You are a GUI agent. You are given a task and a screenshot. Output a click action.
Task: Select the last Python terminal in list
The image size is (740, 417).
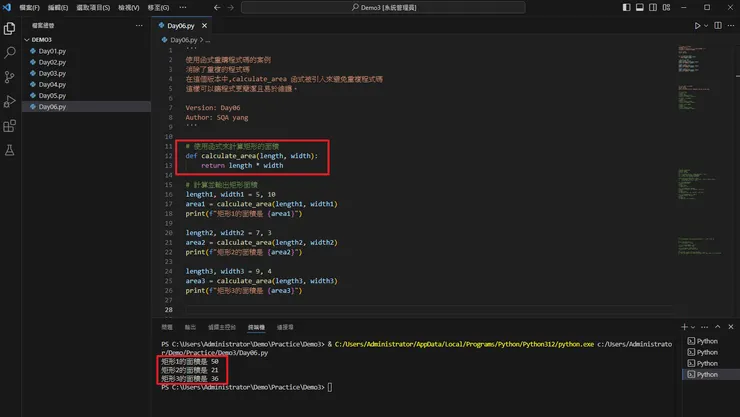point(706,374)
